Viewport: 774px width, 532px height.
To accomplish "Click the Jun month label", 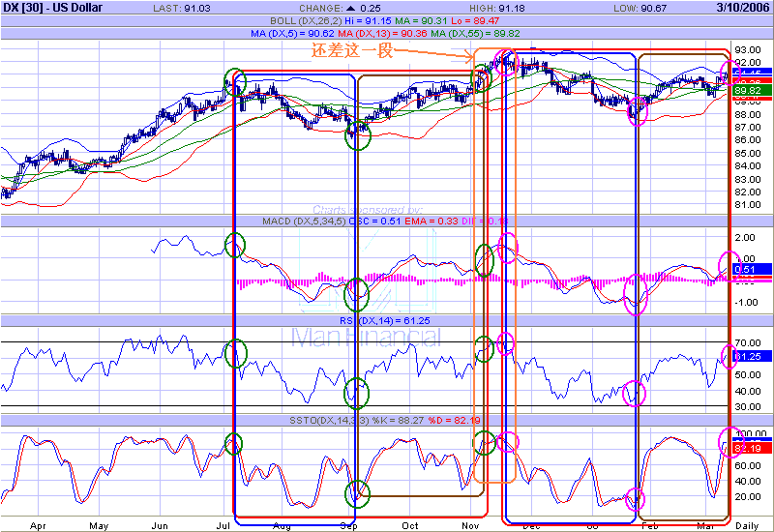I will [x=160, y=526].
